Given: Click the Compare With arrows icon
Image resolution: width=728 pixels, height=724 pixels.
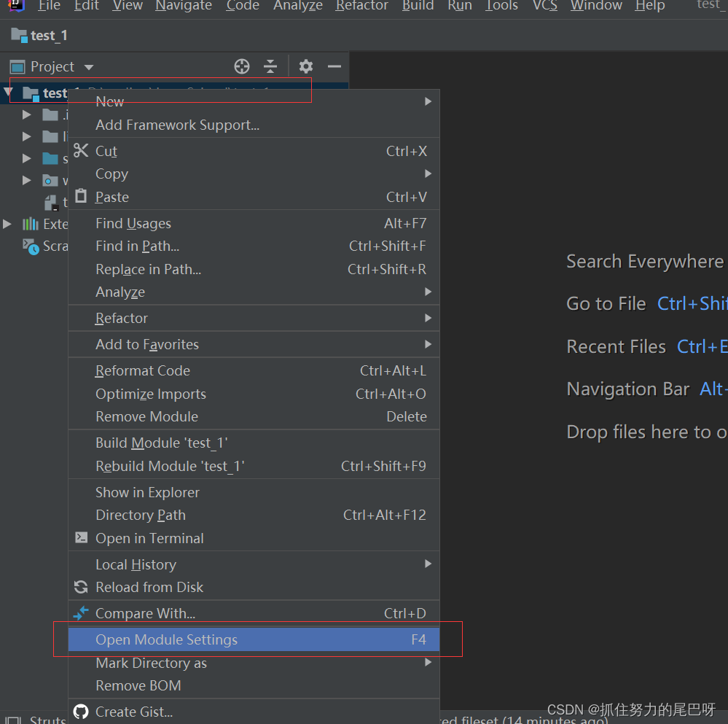Looking at the screenshot, I should pyautogui.click(x=81, y=613).
